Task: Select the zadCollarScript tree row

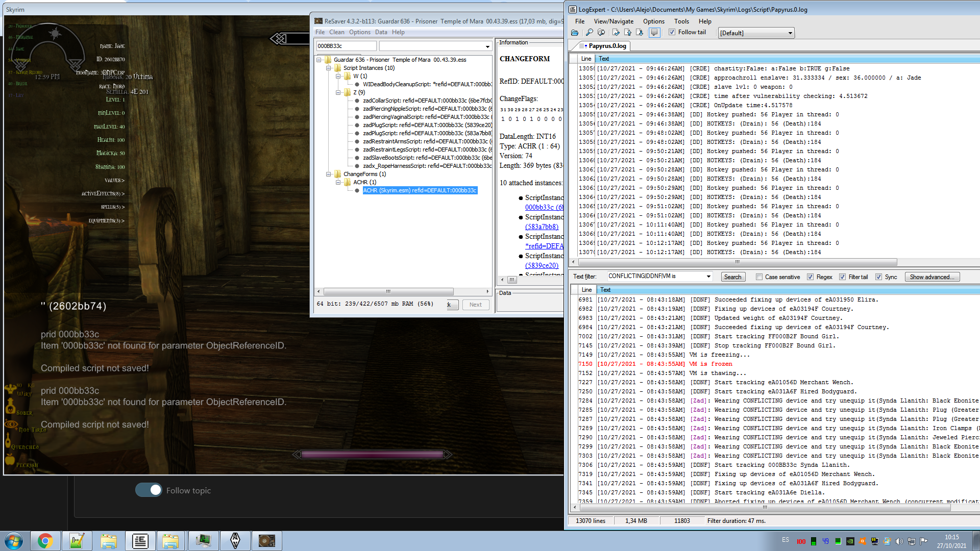Action: pyautogui.click(x=427, y=101)
